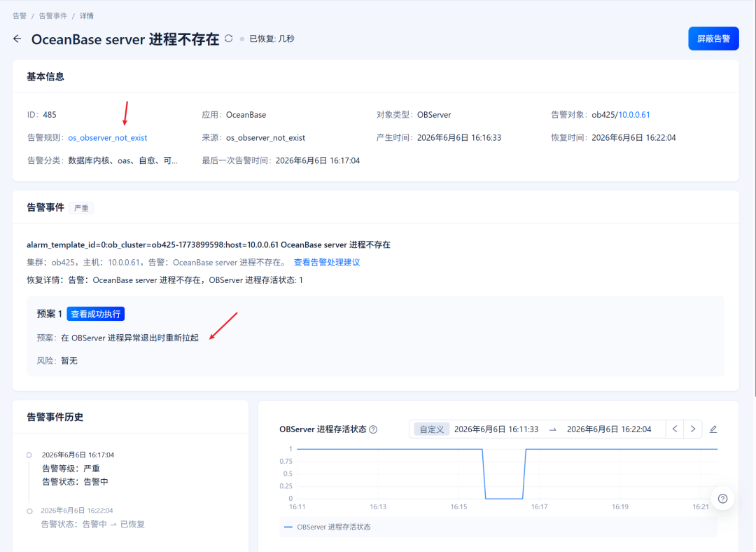Go back with the left arrow icon
Image resolution: width=756 pixels, height=552 pixels.
pyautogui.click(x=17, y=39)
